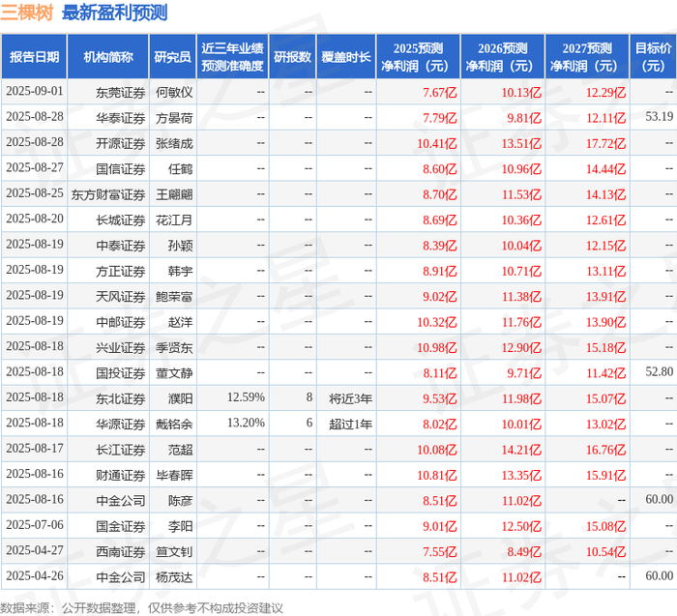This screenshot has width=677, height=616.
Task: Click the 2026预测净利润 column header
Action: click(x=503, y=57)
